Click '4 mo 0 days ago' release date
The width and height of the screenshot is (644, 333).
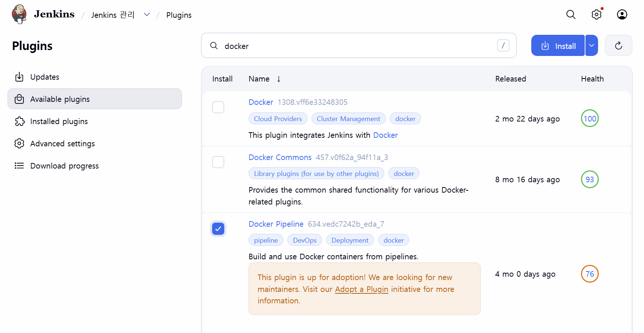(525, 274)
